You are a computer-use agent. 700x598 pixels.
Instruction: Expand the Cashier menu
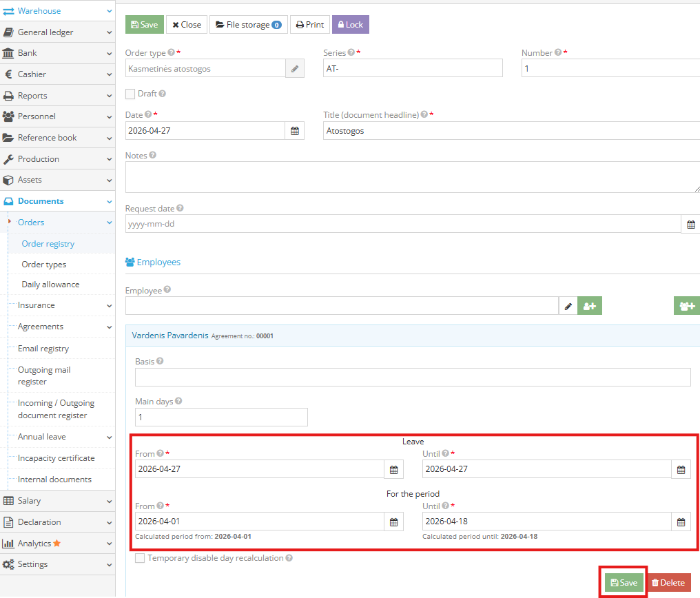pyautogui.click(x=58, y=74)
